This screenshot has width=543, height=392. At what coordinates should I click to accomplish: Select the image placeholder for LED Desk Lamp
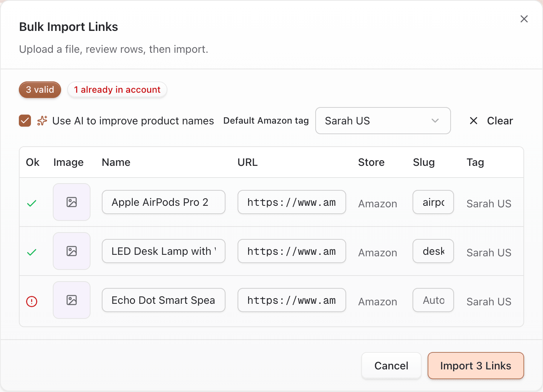point(72,251)
